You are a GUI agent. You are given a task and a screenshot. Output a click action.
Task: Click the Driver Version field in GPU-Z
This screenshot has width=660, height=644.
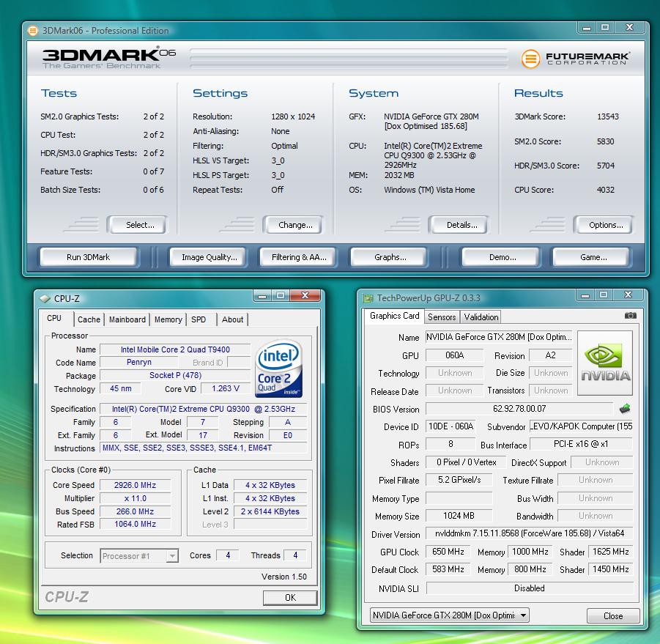coord(530,533)
